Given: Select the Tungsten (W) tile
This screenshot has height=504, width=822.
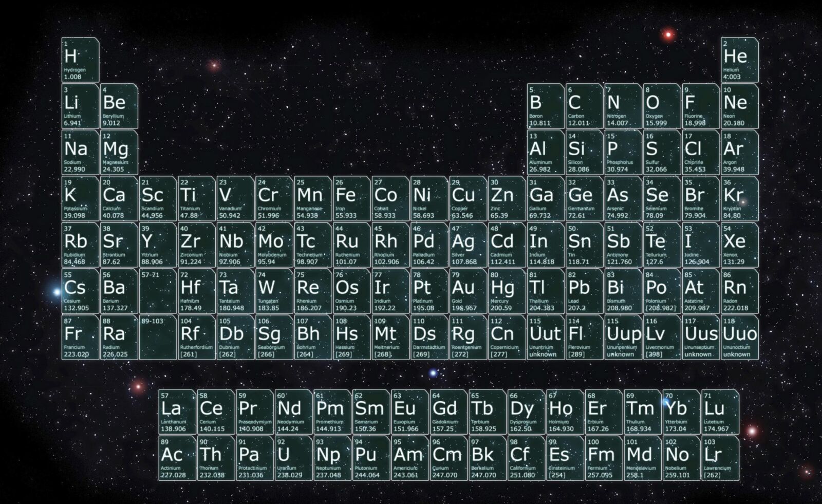Looking at the screenshot, I should (x=274, y=291).
